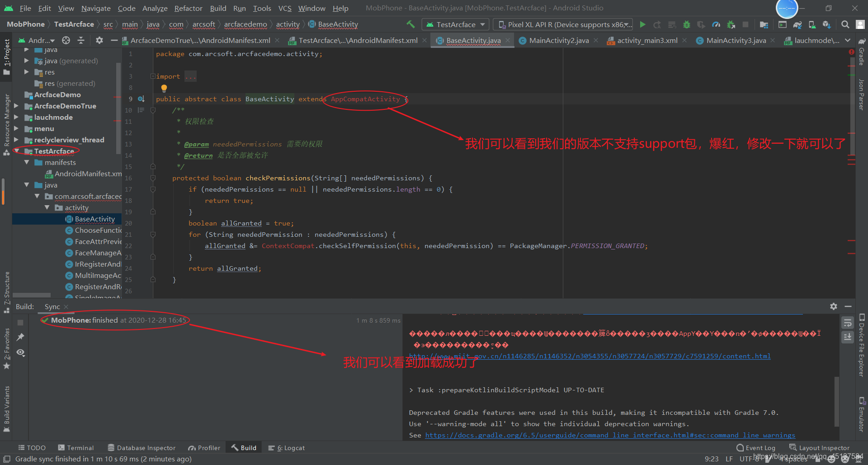Open the SDK Manager icon
The image size is (868, 465).
(x=826, y=24)
